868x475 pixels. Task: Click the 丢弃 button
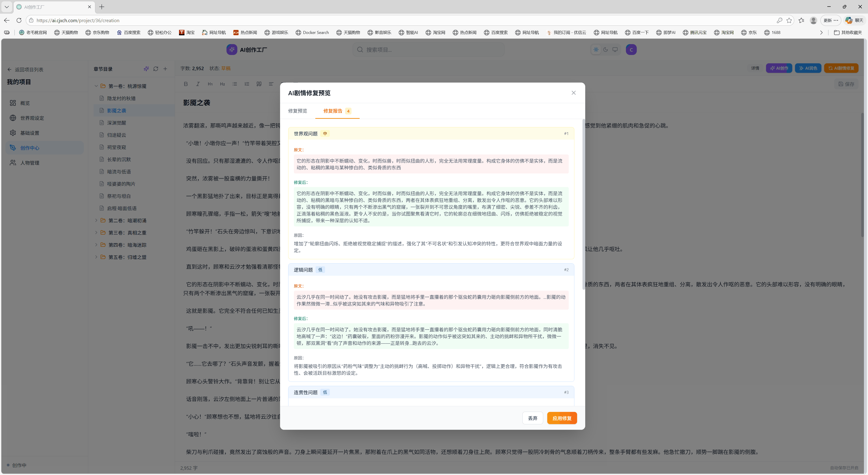(x=532, y=418)
